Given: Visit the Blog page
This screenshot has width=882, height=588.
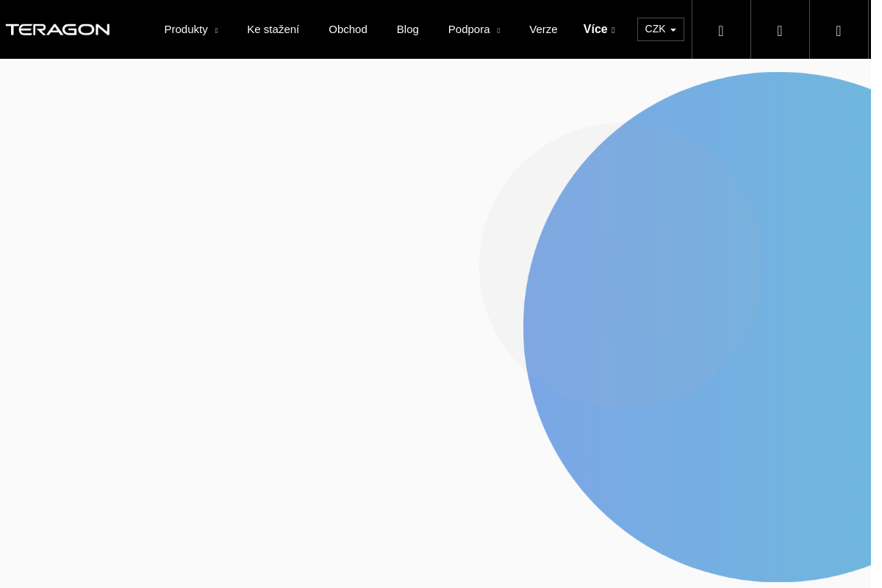Looking at the screenshot, I should [407, 29].
